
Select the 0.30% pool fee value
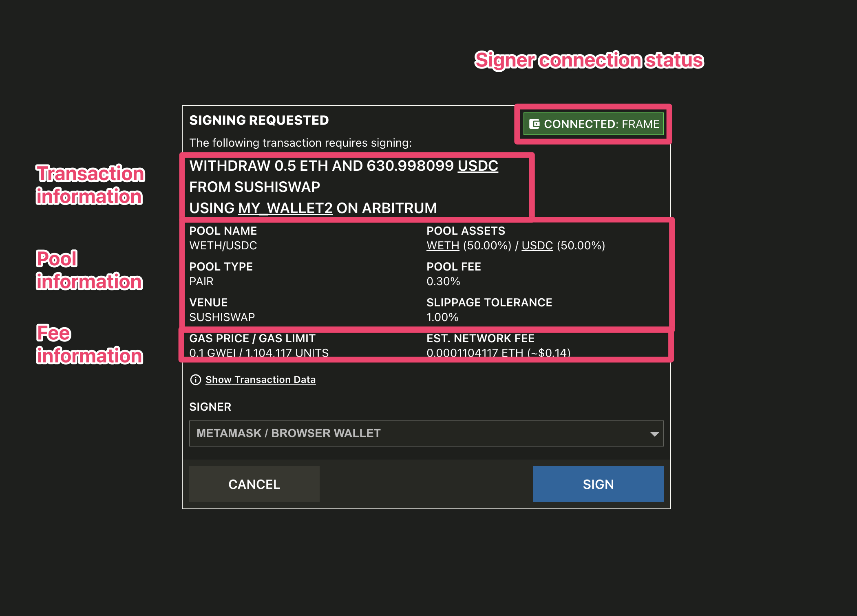443,282
